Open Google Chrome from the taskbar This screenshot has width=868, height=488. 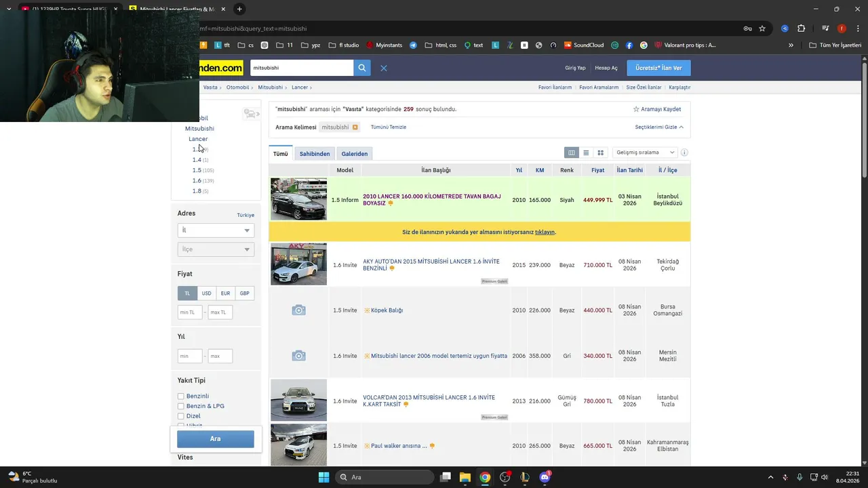pos(485,477)
